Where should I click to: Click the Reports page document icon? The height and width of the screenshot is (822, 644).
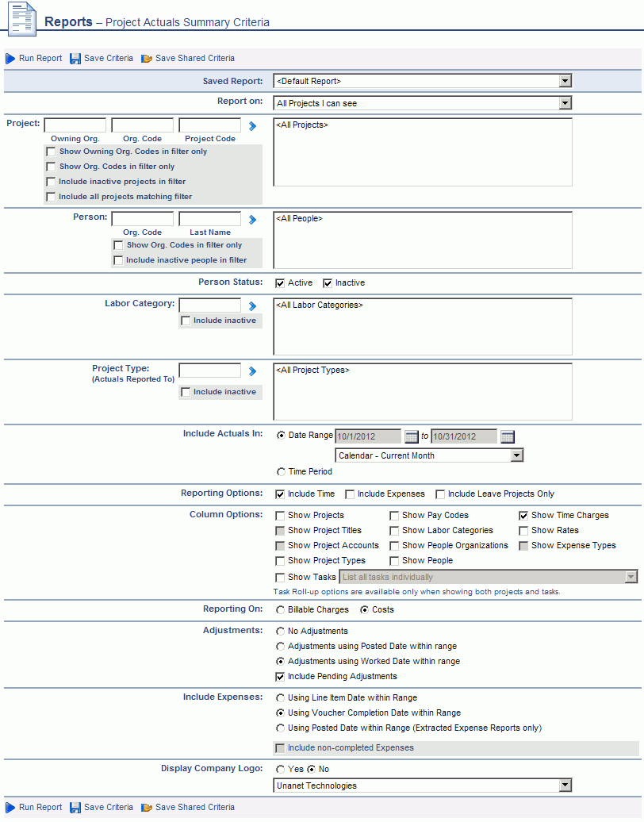point(22,19)
